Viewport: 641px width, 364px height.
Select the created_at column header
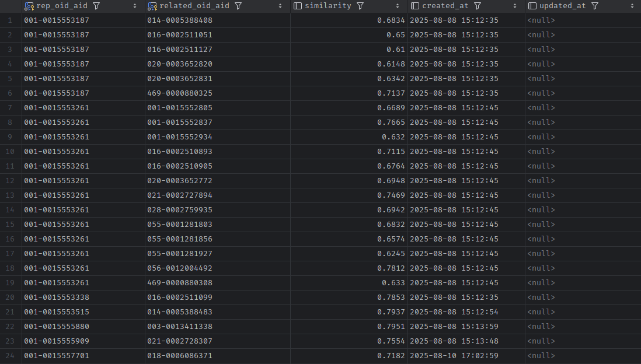[x=466, y=6]
